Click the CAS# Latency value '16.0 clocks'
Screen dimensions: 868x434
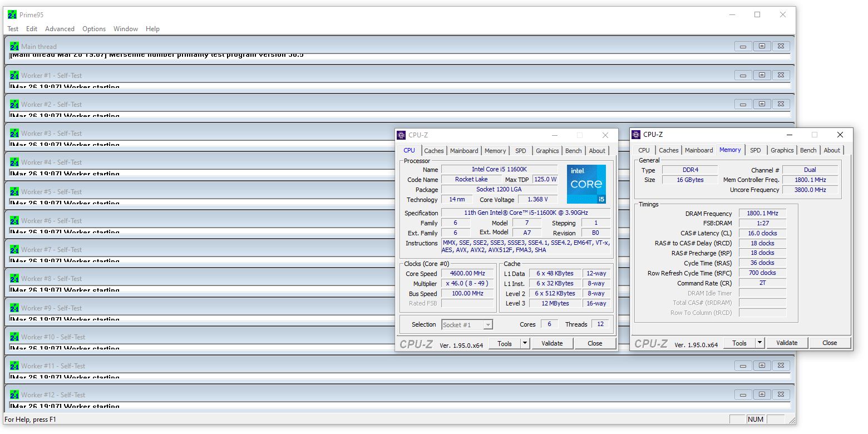(762, 233)
